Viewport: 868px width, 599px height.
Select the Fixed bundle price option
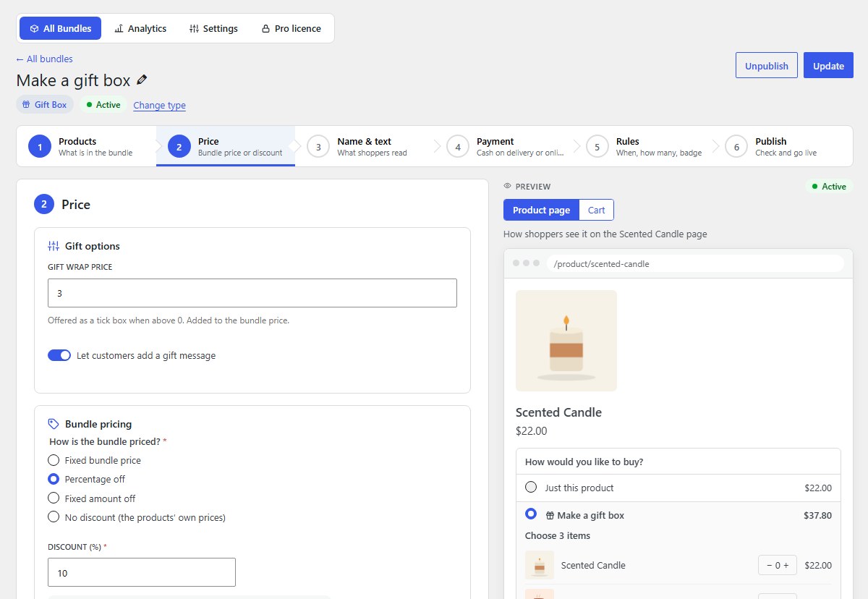pos(54,460)
